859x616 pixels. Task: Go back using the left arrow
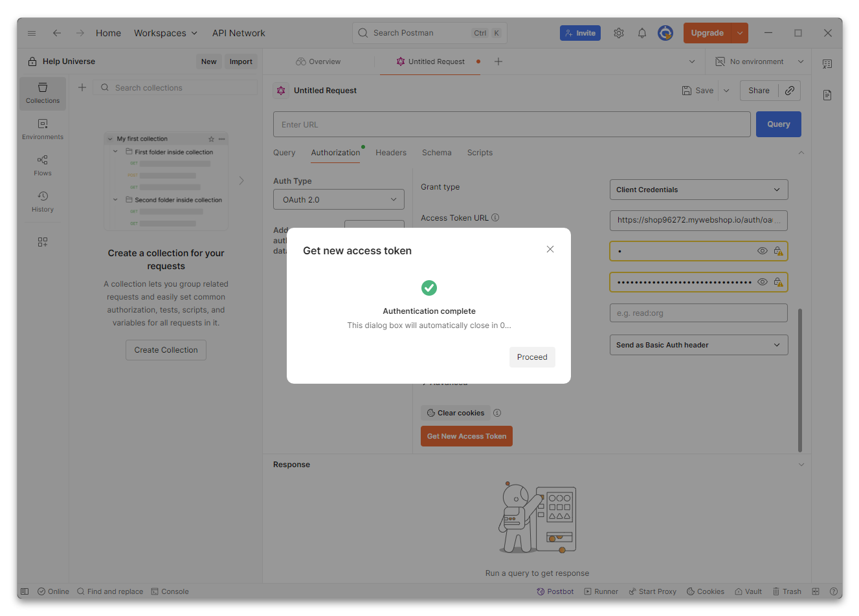[x=57, y=33]
